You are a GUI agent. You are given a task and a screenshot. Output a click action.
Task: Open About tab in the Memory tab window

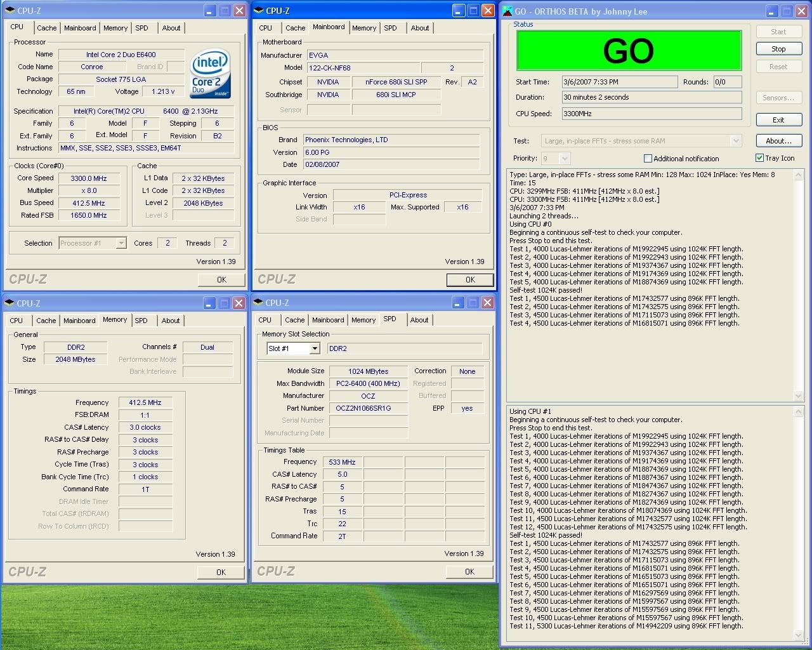pos(171,321)
